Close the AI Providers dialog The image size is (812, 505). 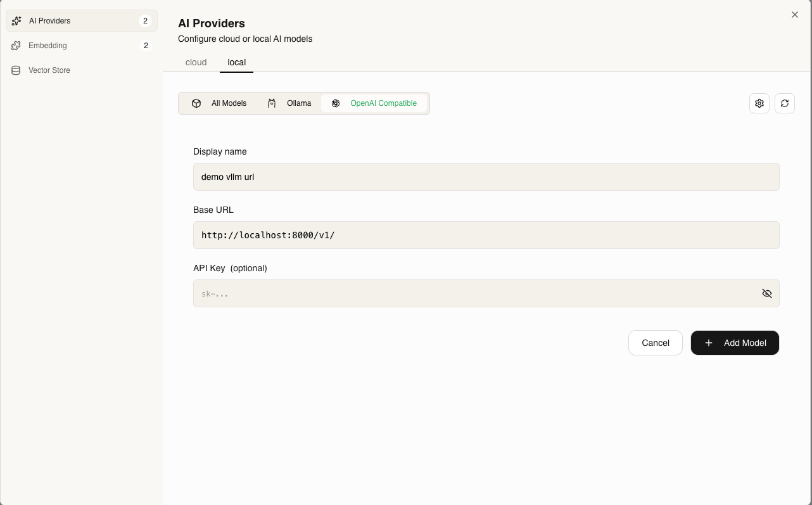pyautogui.click(x=794, y=14)
